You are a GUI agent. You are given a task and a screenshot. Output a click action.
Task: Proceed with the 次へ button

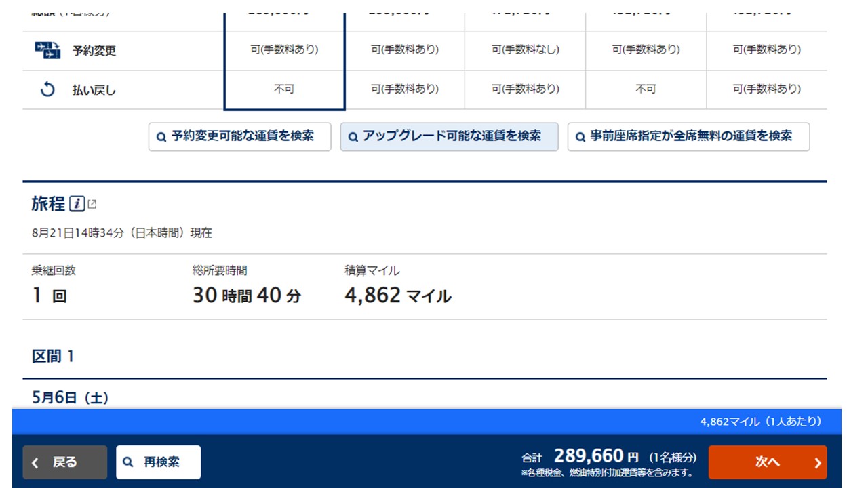(x=768, y=462)
